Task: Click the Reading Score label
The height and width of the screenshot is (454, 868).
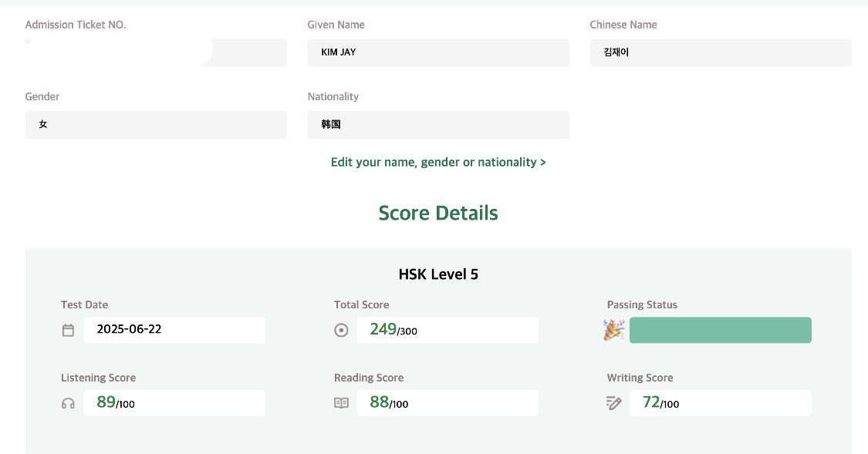Action: coord(369,378)
